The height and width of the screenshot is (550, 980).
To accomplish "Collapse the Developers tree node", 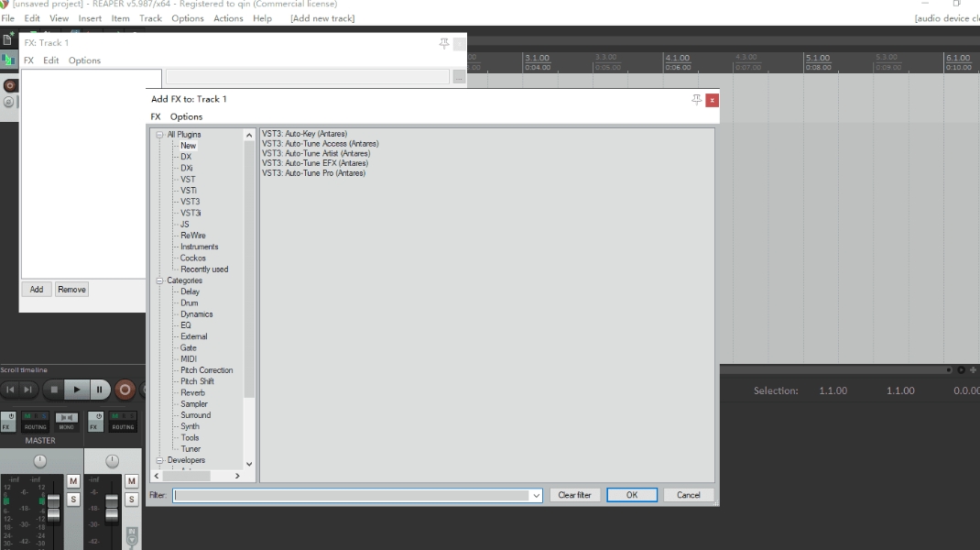I will pos(159,460).
